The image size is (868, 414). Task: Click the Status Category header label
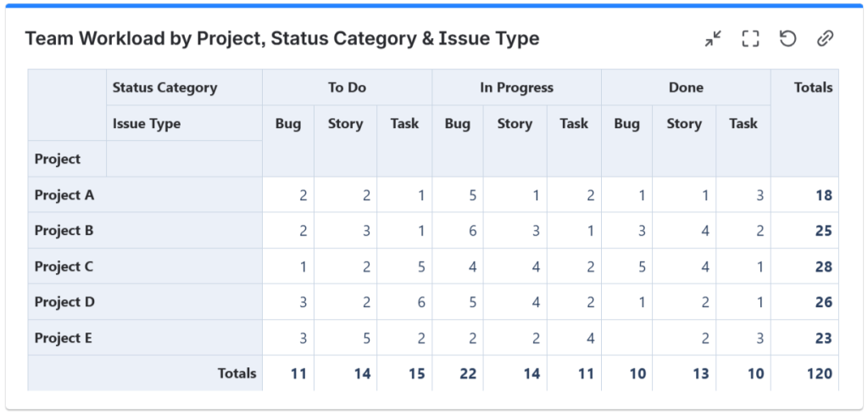coord(164,87)
